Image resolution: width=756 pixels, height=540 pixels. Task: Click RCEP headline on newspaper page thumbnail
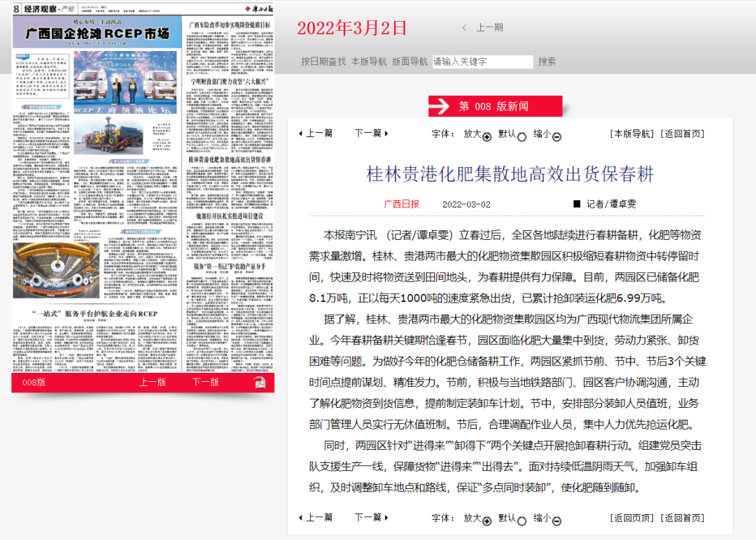[x=97, y=34]
